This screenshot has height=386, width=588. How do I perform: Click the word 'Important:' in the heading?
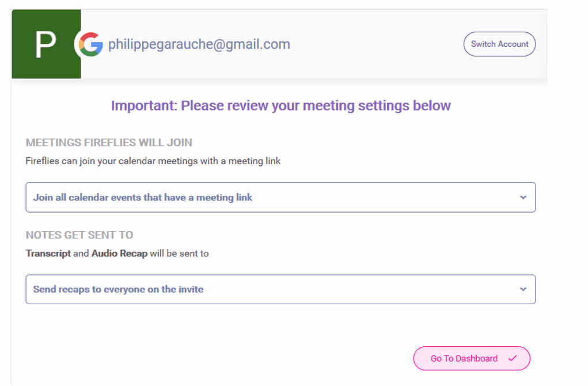[144, 105]
